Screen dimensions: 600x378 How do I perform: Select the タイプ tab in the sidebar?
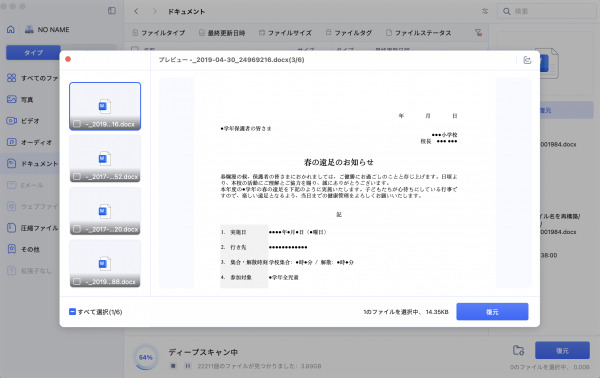point(33,52)
